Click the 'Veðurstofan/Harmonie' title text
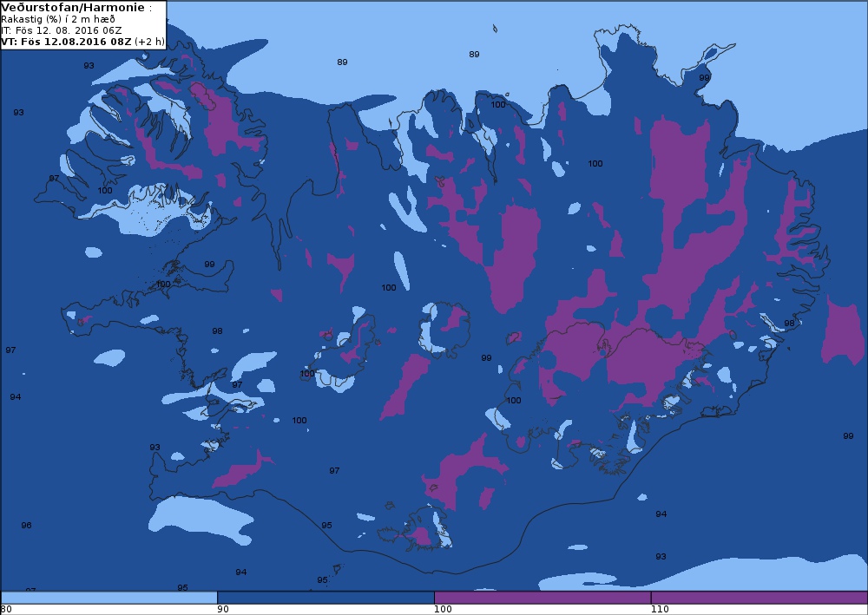 [x=74, y=9]
